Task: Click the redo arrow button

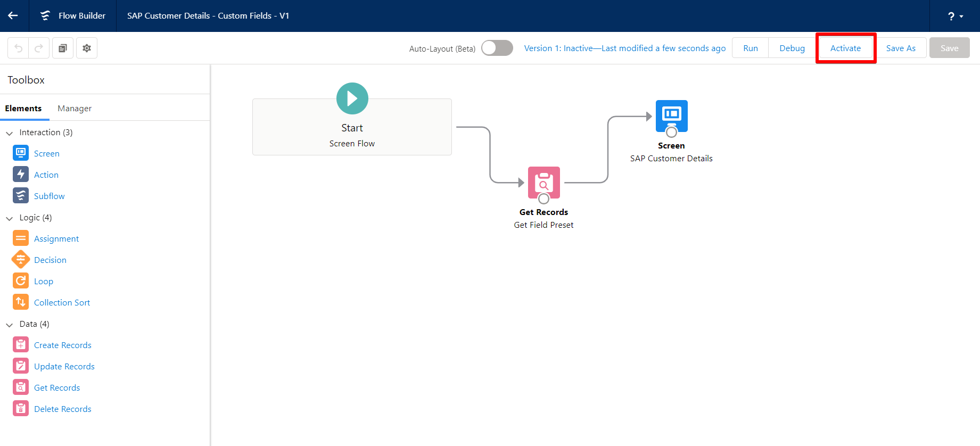Action: [x=39, y=48]
